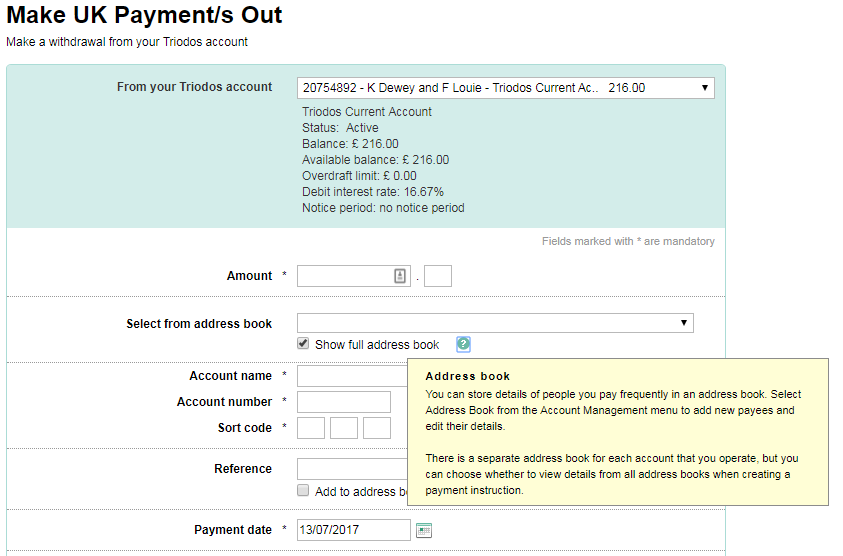This screenshot has height=556, width=843.
Task: Click the autofill icon in Amount field
Action: click(x=400, y=276)
